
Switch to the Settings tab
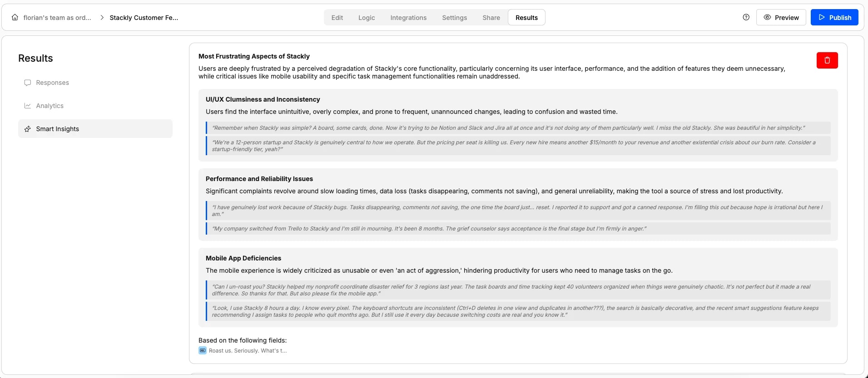click(x=454, y=17)
